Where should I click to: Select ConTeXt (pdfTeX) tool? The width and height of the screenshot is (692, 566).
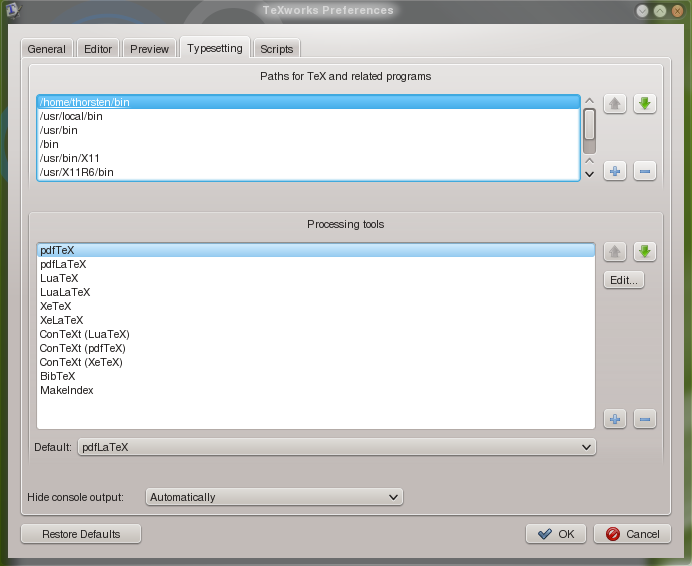(x=316, y=348)
